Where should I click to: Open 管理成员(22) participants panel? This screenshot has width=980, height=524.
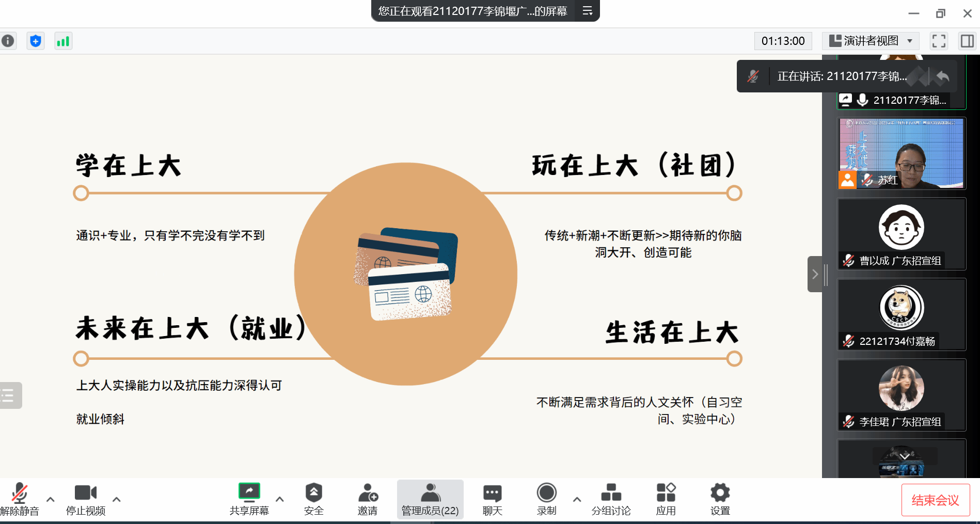(x=430, y=499)
